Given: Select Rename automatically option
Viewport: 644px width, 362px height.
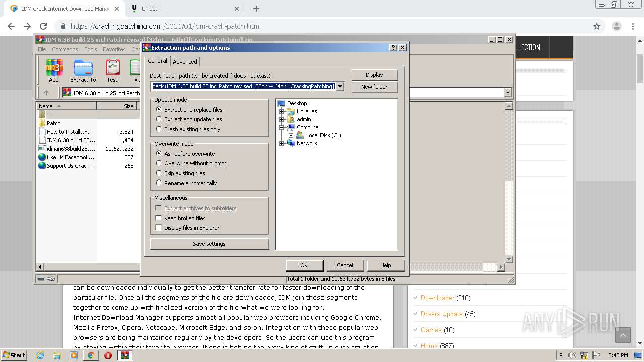Looking at the screenshot, I should click(159, 183).
